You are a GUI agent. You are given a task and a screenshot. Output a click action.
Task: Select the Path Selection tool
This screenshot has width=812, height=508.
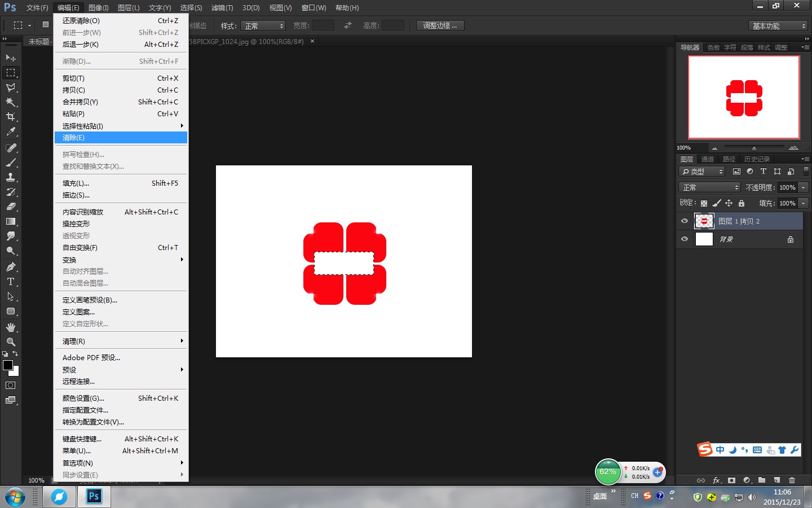[11, 296]
